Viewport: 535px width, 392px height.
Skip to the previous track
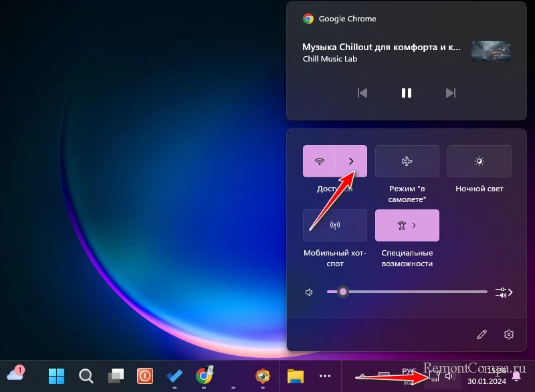click(x=362, y=93)
